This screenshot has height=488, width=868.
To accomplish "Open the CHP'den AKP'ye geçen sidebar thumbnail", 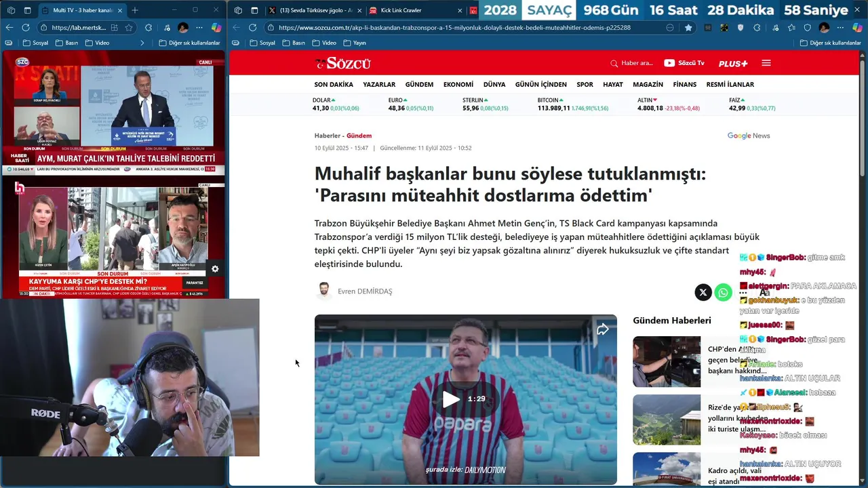I will [667, 362].
